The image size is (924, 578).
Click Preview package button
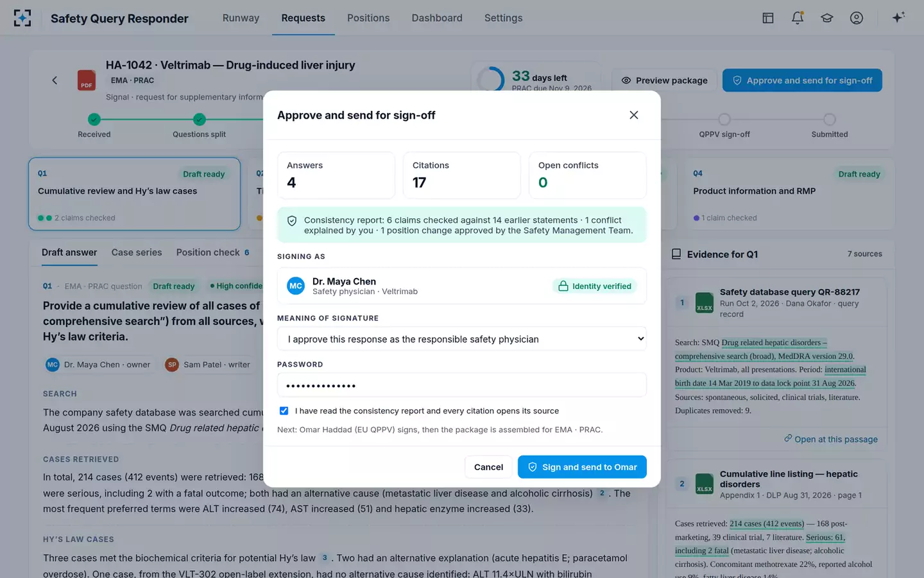coord(664,80)
